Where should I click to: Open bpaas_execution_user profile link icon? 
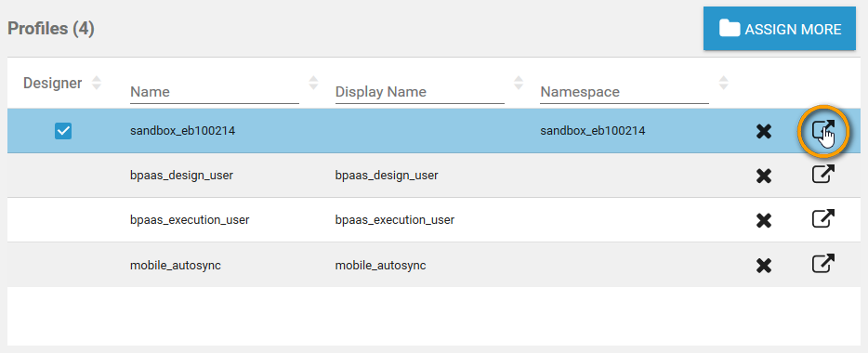823,219
